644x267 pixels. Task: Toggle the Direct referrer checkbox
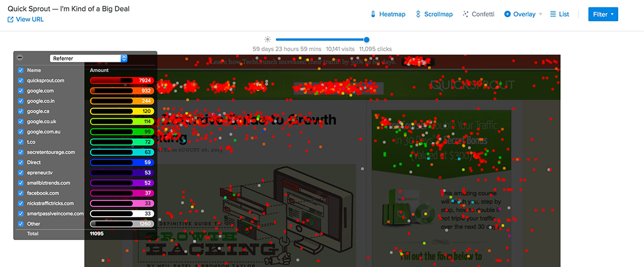(21, 163)
